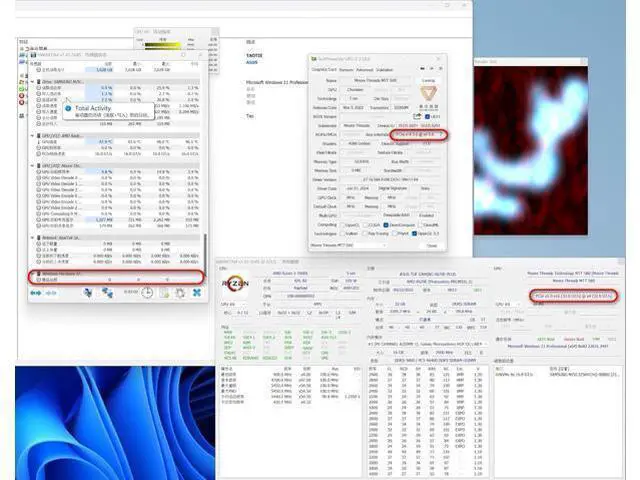Click the Ryzen logo in HWiNFO summary

236,283
